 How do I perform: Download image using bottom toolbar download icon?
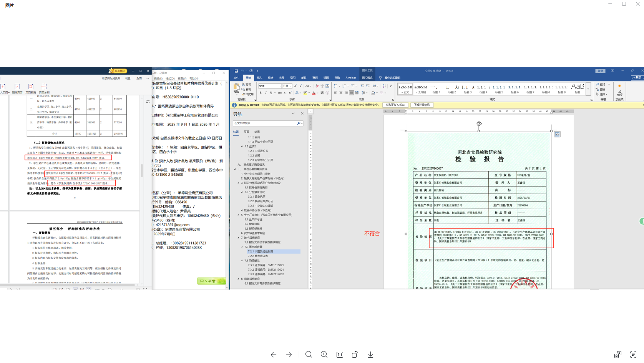coord(370,355)
